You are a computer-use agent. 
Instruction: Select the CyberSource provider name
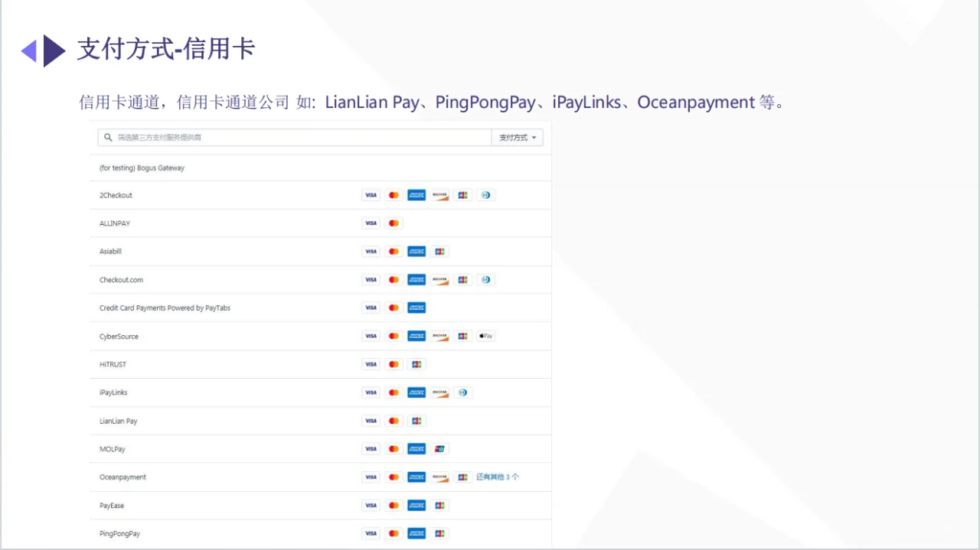[119, 337]
